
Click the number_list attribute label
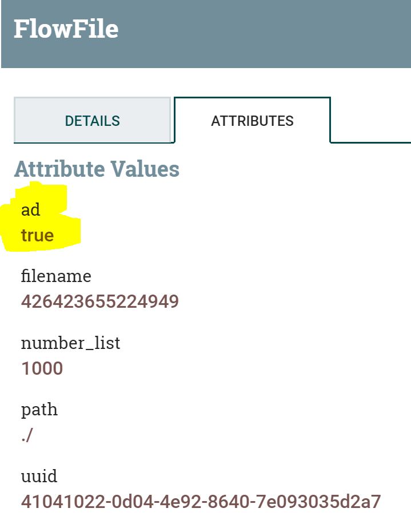(x=71, y=343)
